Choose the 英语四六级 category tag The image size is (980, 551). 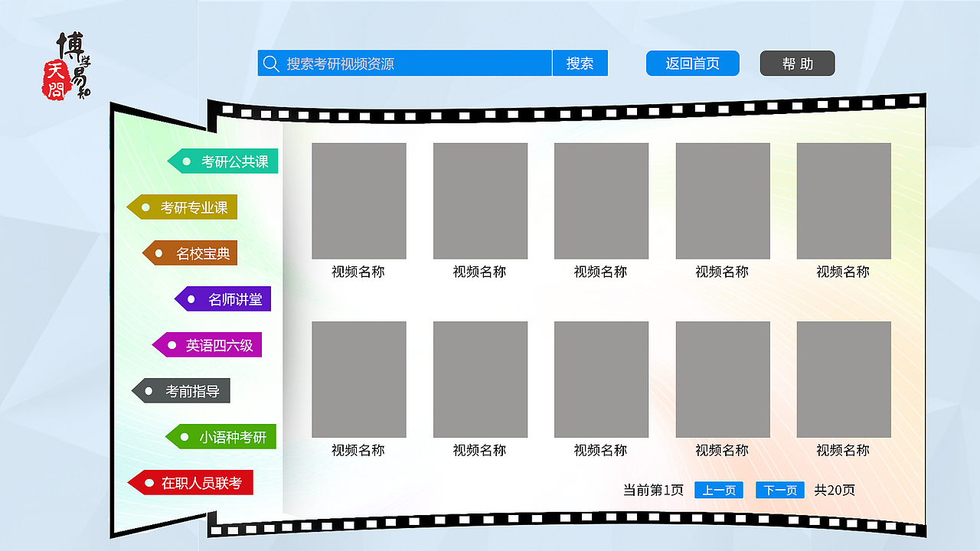tap(207, 345)
